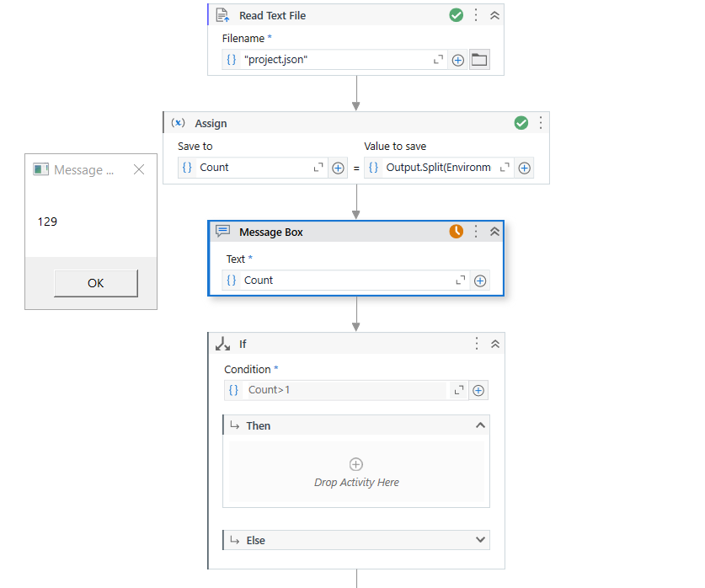Click the browse folder icon for Filename
Screen dimensions: 705x588
point(479,60)
